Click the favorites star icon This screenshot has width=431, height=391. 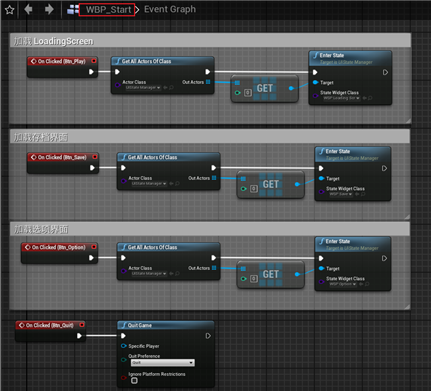click(9, 10)
